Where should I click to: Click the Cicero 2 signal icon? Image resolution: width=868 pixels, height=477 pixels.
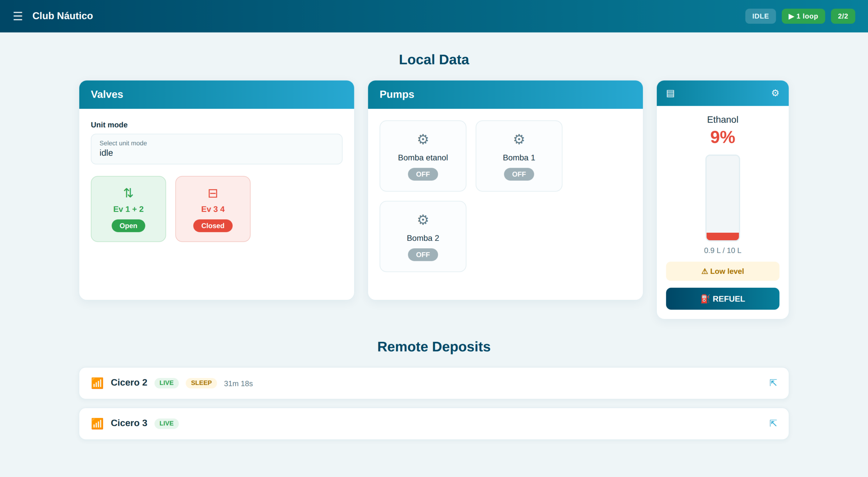tap(97, 383)
